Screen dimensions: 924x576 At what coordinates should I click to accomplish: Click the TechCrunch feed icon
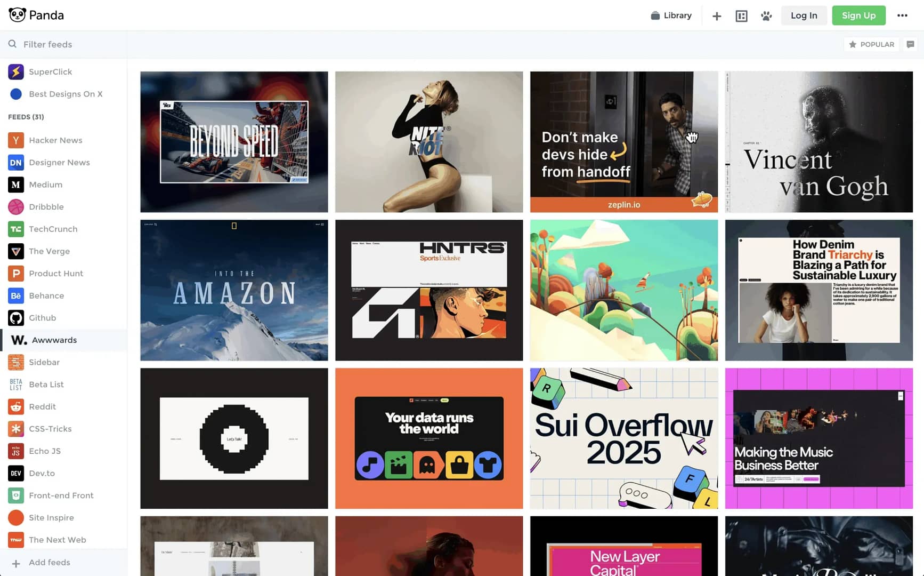click(16, 229)
